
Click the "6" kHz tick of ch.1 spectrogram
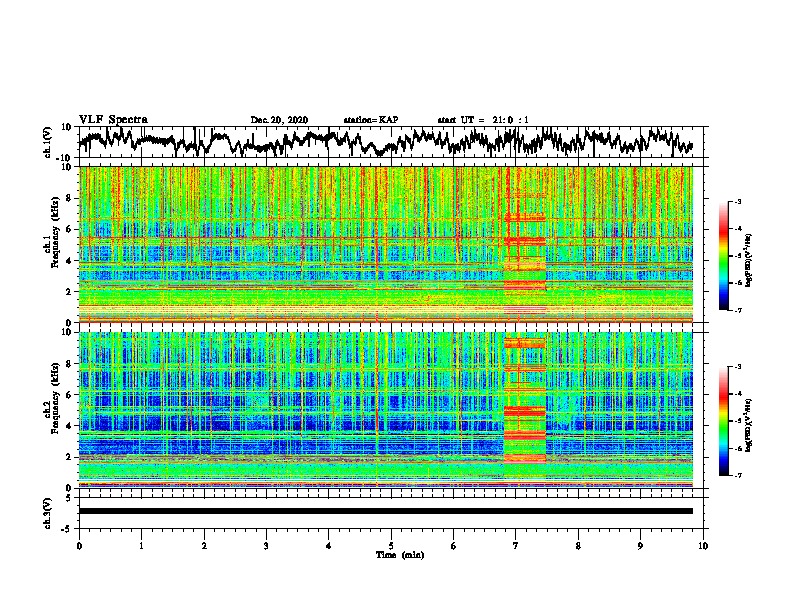pyautogui.click(x=70, y=229)
